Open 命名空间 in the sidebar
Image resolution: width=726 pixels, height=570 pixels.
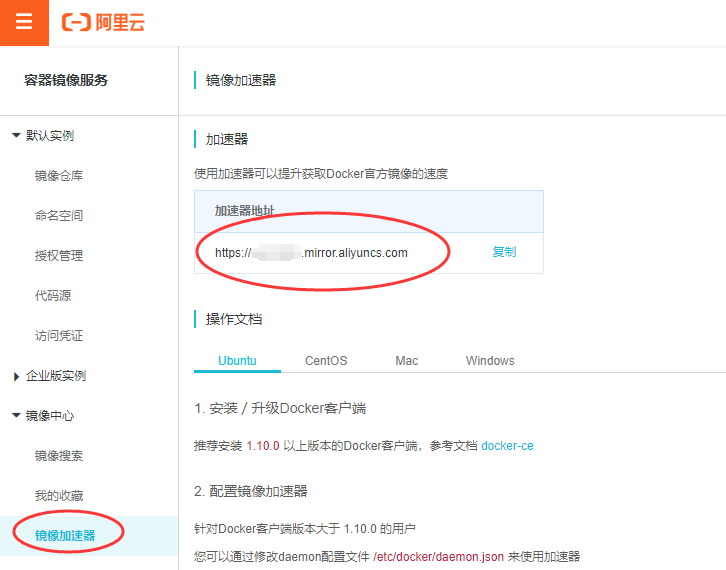59,216
